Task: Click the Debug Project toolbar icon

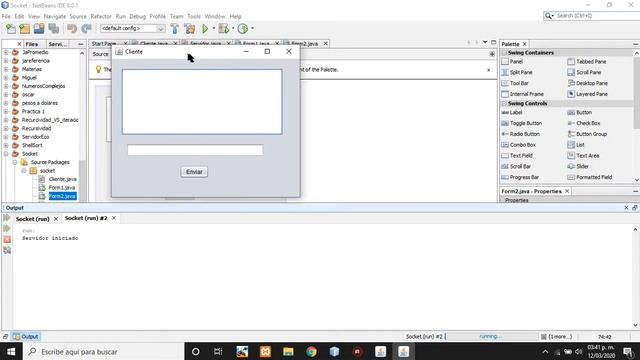Action: 223,29
